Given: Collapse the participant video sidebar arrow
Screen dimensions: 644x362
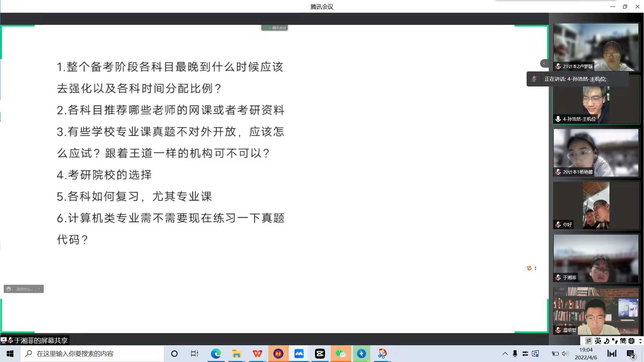Looking at the screenshot, I should [544, 63].
